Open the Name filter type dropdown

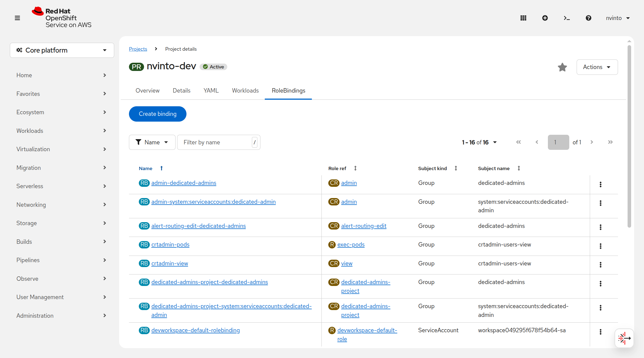click(x=152, y=142)
